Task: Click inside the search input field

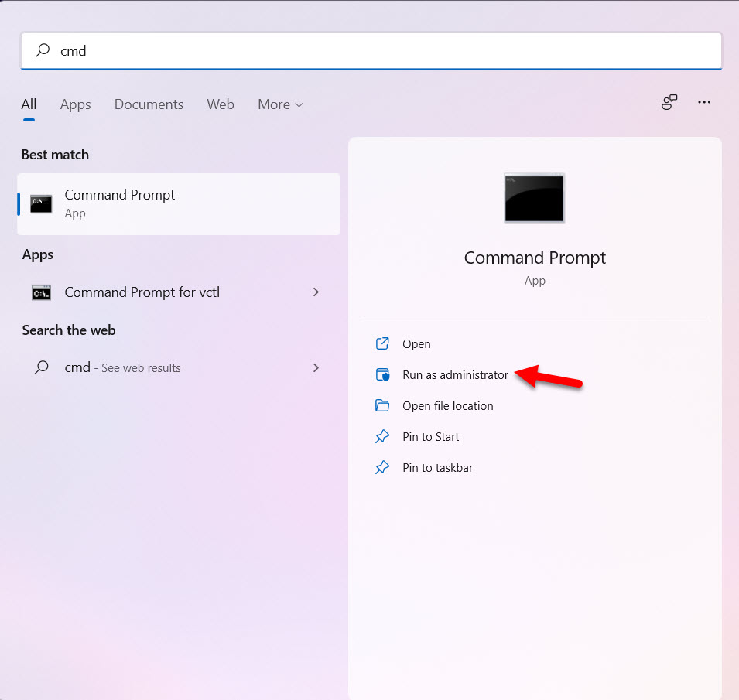Action: point(310,50)
